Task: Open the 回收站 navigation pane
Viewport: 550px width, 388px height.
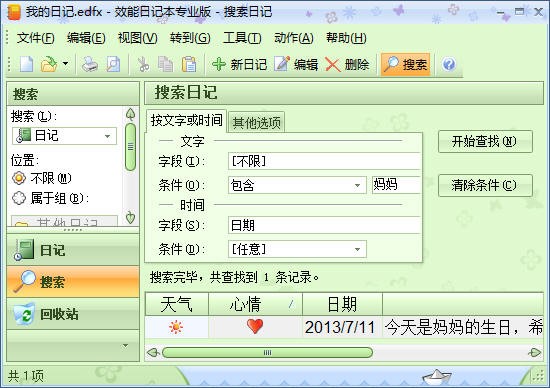Action: point(73,314)
